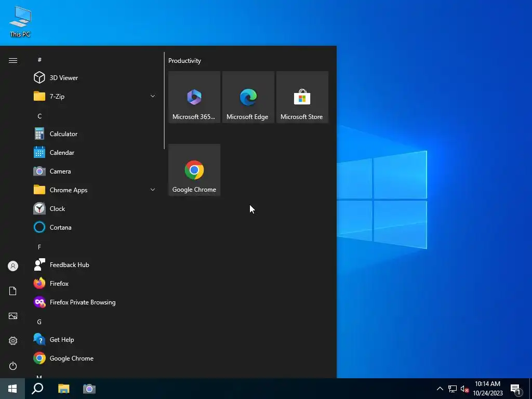
Task: Expand the Chrome Apps folder chevron
Action: 153,190
